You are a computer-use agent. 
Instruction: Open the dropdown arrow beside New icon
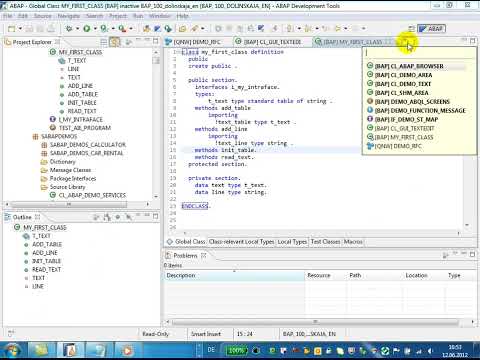pyautogui.click(x=20, y=29)
